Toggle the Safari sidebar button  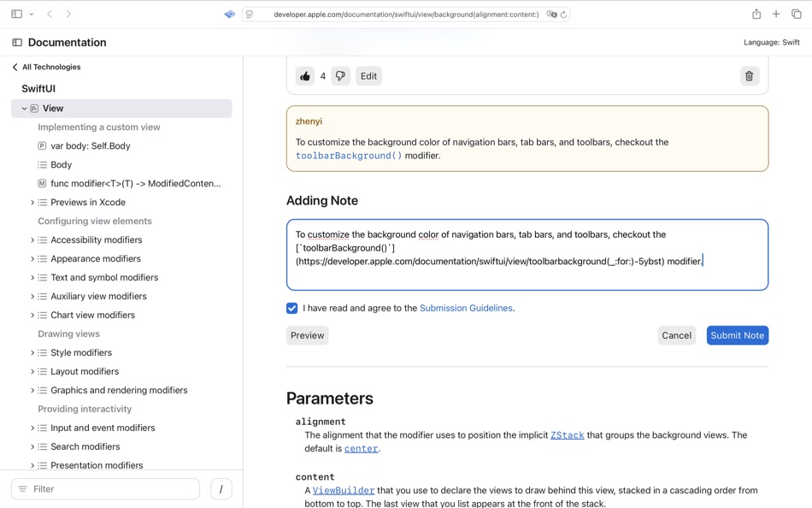coord(16,14)
